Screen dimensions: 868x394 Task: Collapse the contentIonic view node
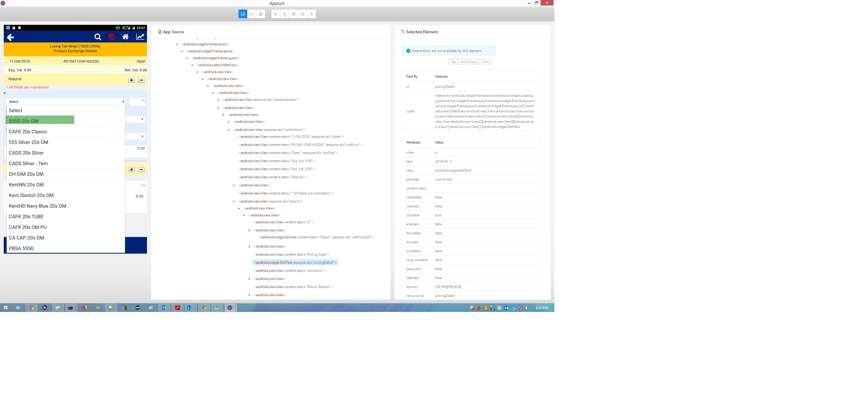click(229, 130)
